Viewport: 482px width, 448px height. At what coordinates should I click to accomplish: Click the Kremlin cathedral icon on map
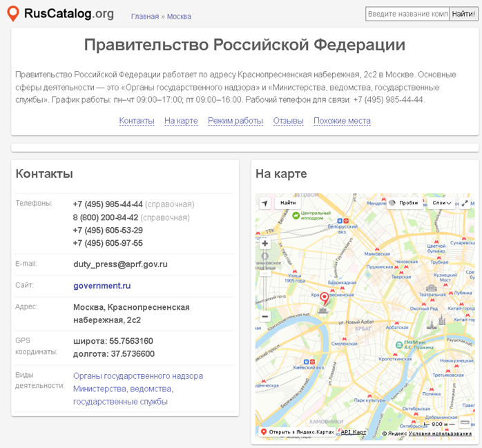pos(442,320)
